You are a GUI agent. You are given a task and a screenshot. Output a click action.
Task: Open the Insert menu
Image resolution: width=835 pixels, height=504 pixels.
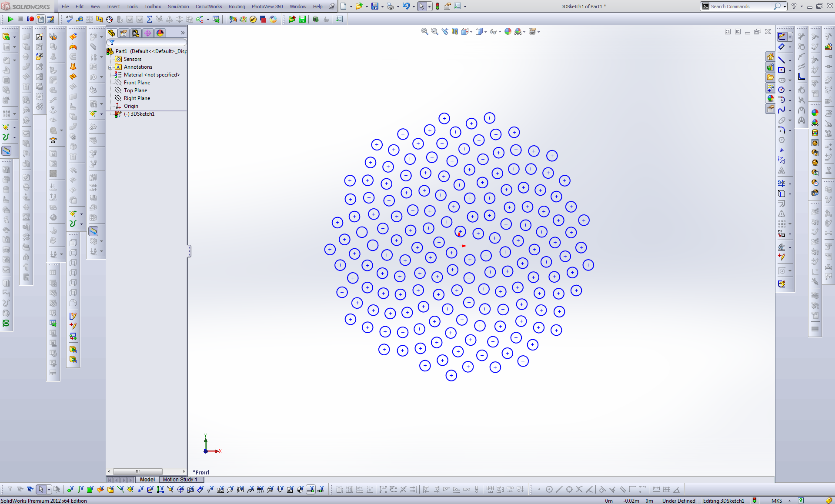coord(113,7)
